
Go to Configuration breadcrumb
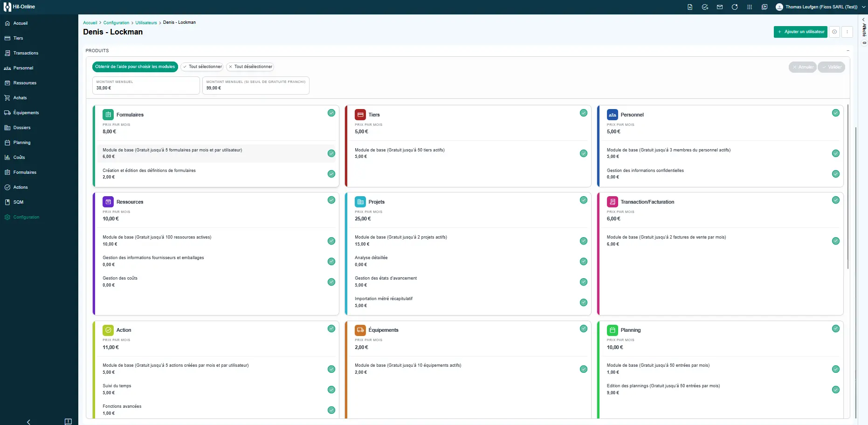(116, 23)
